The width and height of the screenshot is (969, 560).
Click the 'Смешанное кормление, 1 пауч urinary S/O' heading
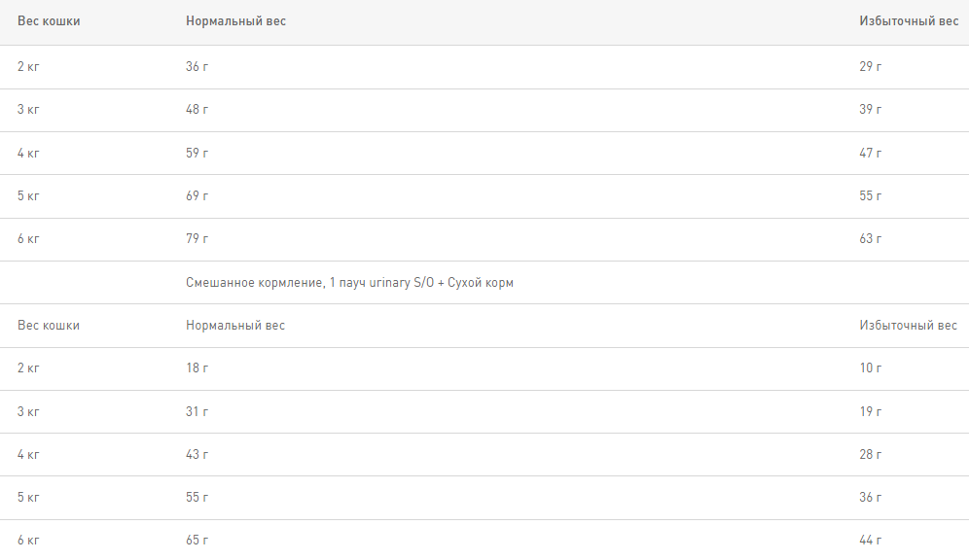(349, 283)
